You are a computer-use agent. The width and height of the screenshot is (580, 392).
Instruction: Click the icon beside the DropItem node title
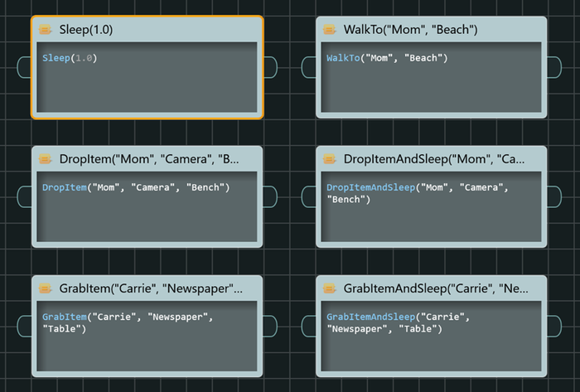tap(45, 159)
